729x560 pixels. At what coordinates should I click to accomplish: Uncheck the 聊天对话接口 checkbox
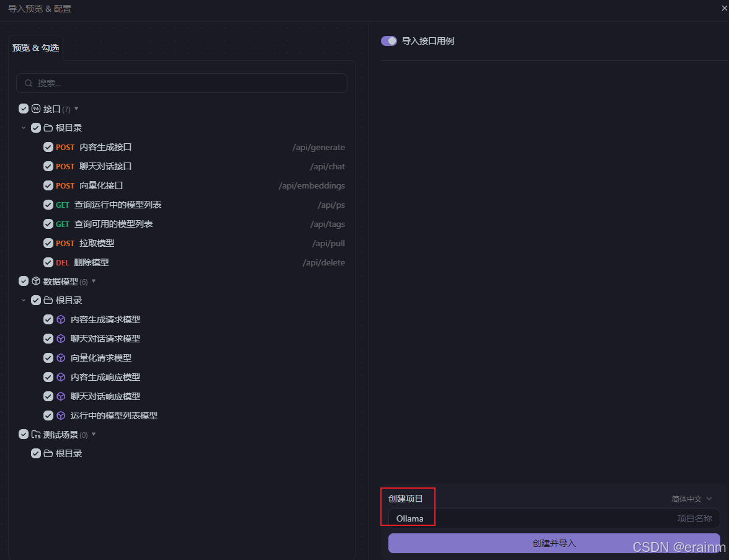(x=48, y=166)
